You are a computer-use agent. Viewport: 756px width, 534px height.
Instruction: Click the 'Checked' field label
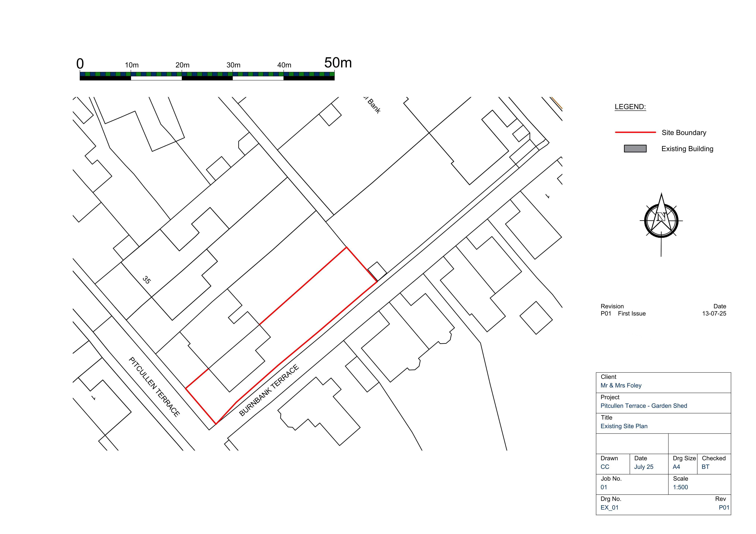click(714, 458)
